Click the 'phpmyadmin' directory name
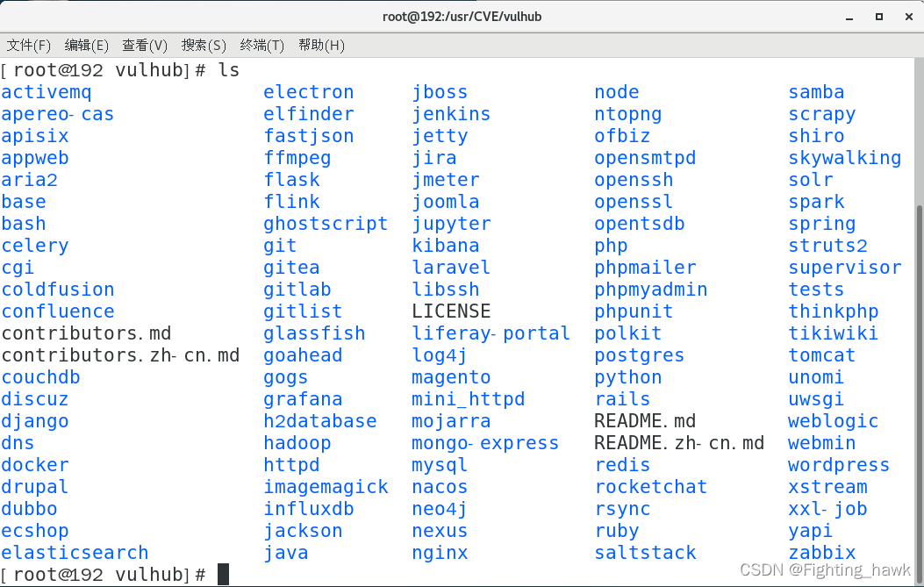Viewport: 924px width, 587px height. [650, 290]
